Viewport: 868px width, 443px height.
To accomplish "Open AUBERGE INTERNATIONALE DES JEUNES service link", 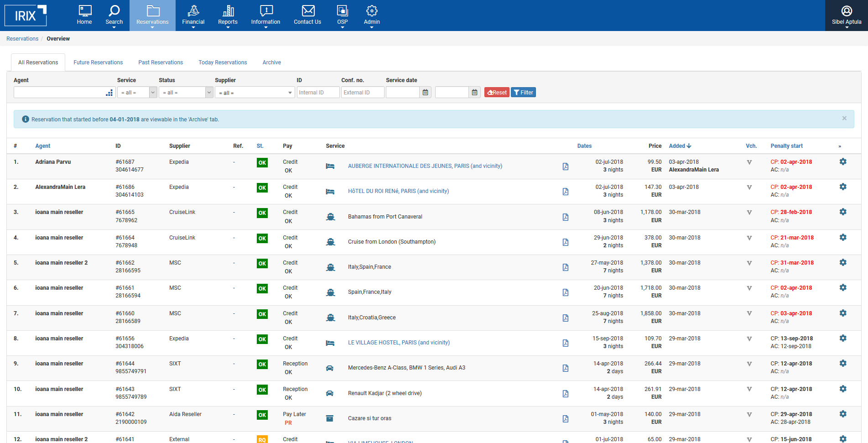I will [425, 166].
